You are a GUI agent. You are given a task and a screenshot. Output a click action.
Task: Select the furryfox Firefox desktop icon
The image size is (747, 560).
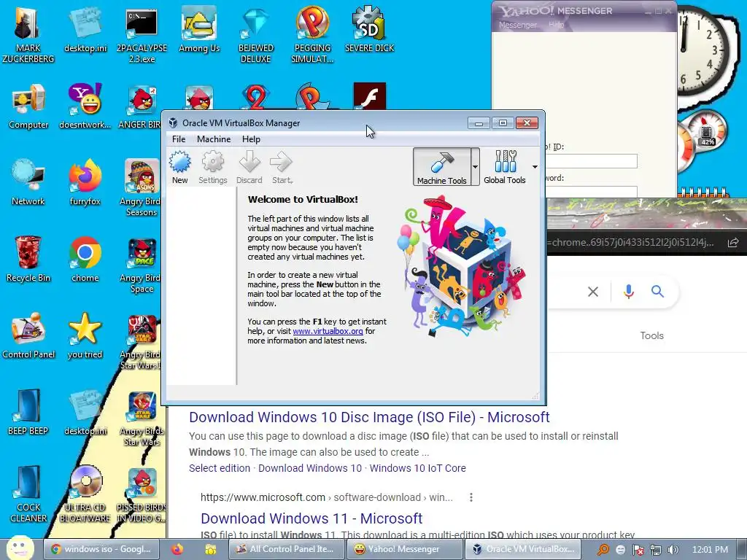[85, 183]
